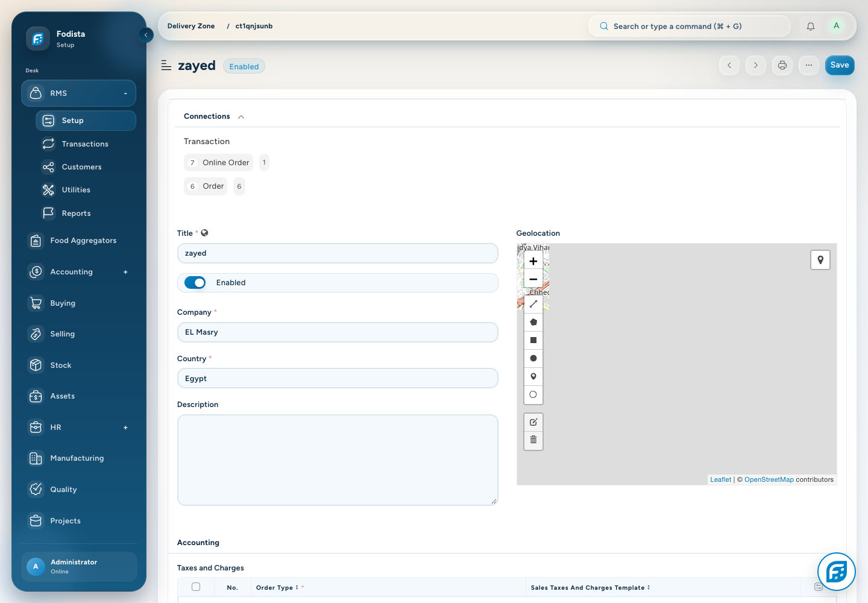The height and width of the screenshot is (603, 868).
Task: Open the Online Order connection link
Action: pos(226,163)
